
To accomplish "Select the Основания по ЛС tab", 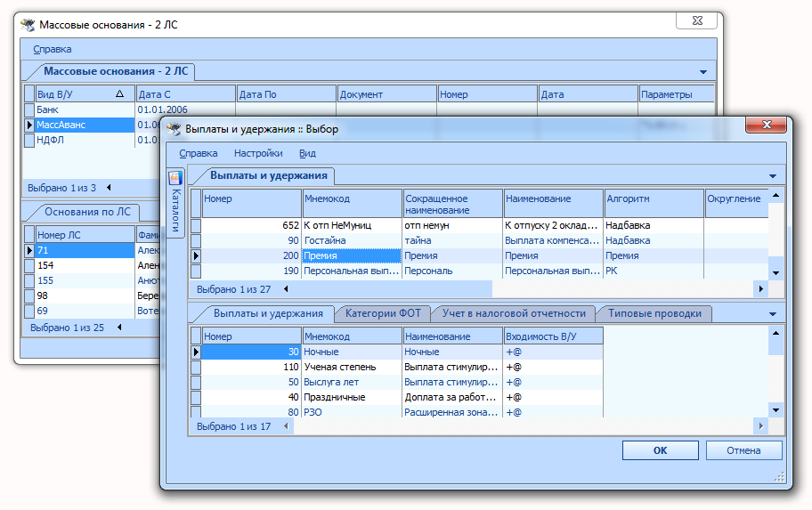I will tap(87, 212).
